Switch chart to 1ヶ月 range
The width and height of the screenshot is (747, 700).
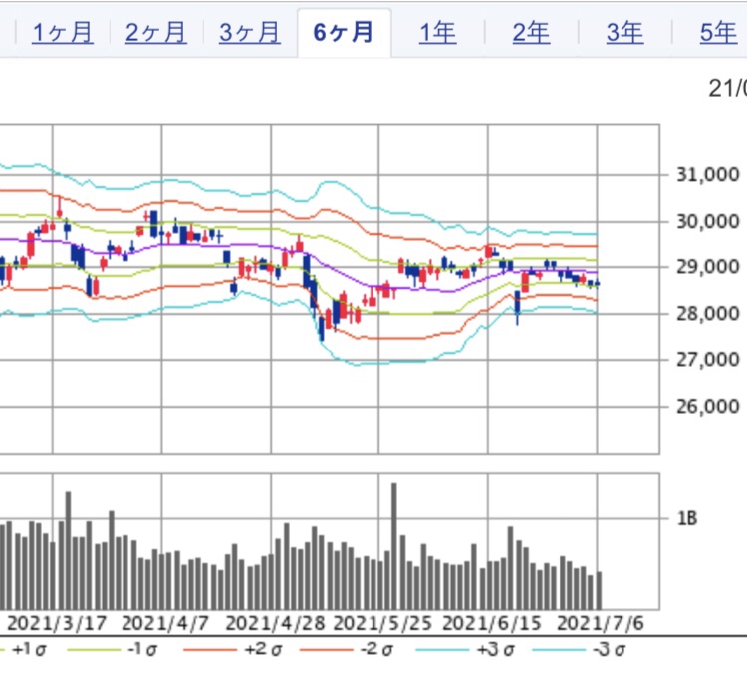click(x=63, y=33)
